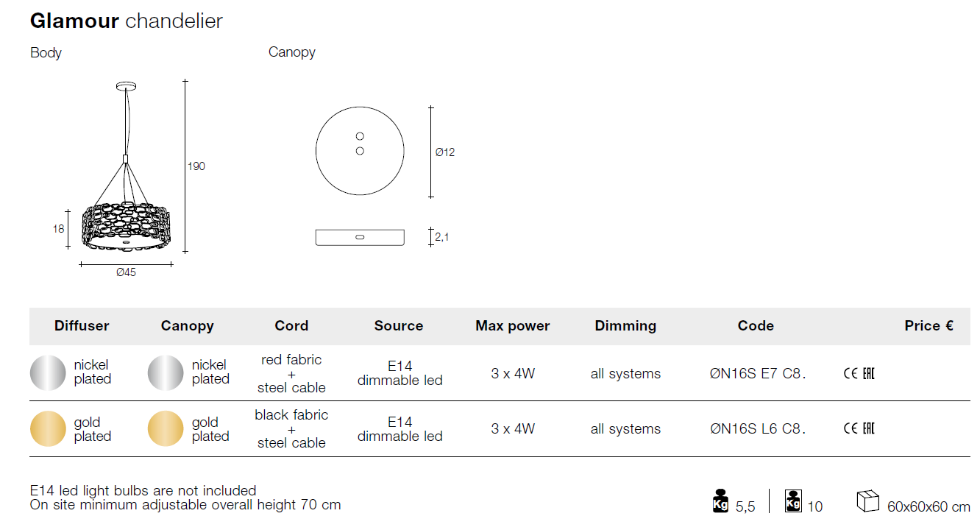Click the Body label
The height and width of the screenshot is (530, 980).
46,53
